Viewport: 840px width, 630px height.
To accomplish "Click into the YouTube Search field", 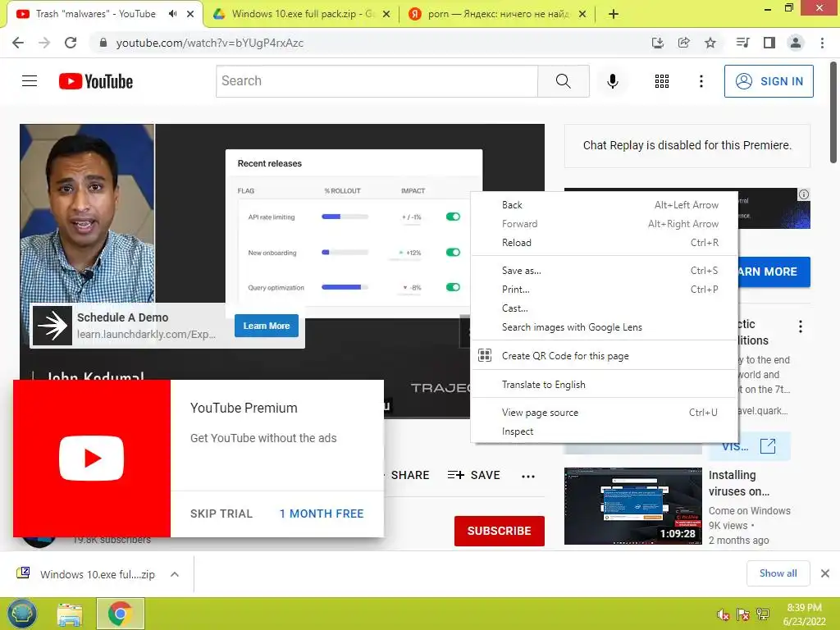I will coord(377,81).
